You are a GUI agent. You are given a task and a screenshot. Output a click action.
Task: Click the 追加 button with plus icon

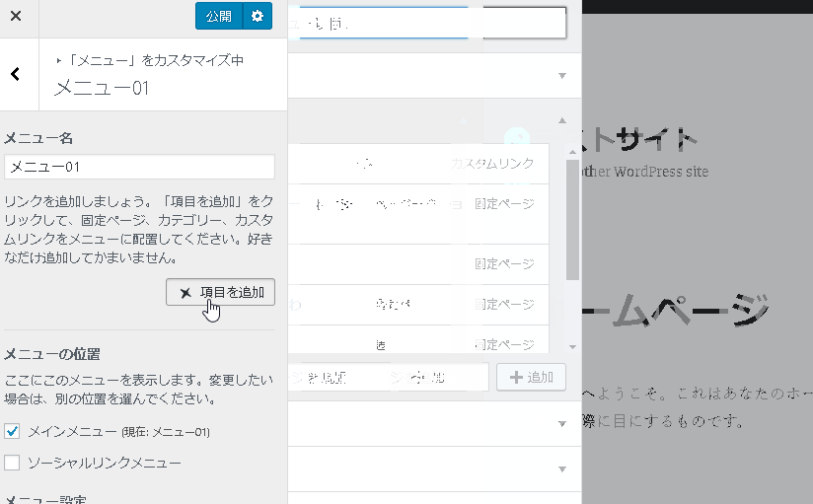[531, 377]
